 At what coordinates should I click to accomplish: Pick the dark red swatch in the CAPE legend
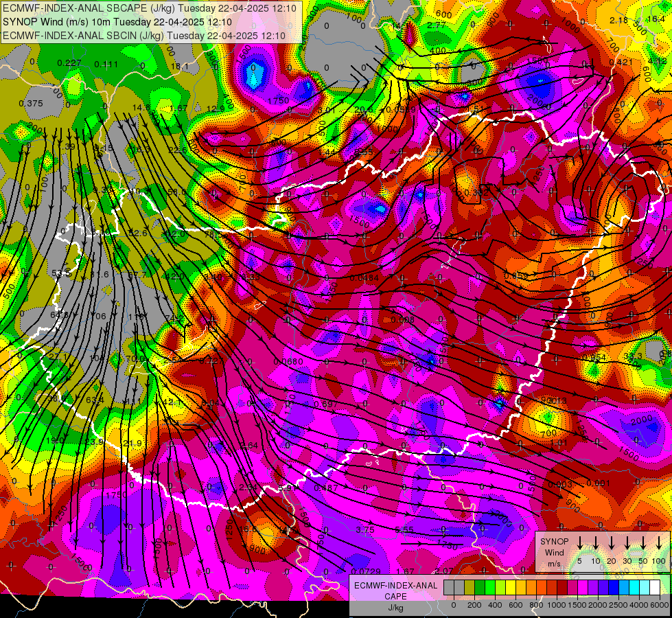pyautogui.click(x=562, y=588)
